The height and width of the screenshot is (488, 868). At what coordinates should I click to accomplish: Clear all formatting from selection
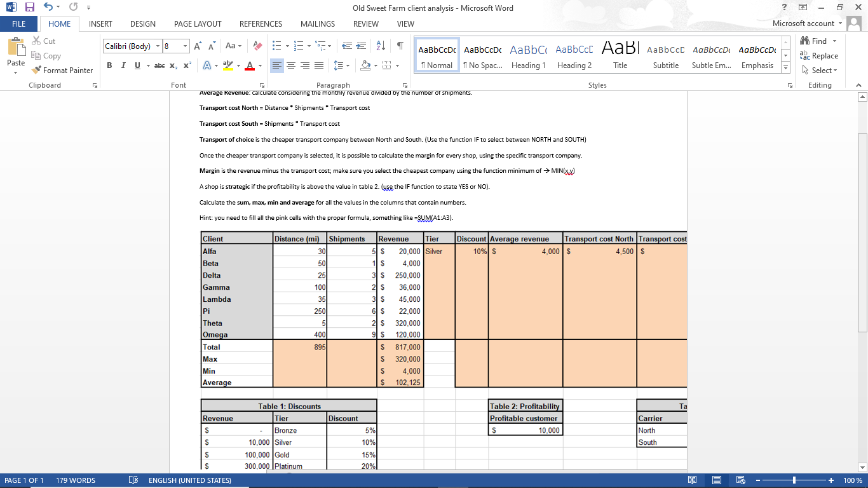pyautogui.click(x=257, y=46)
